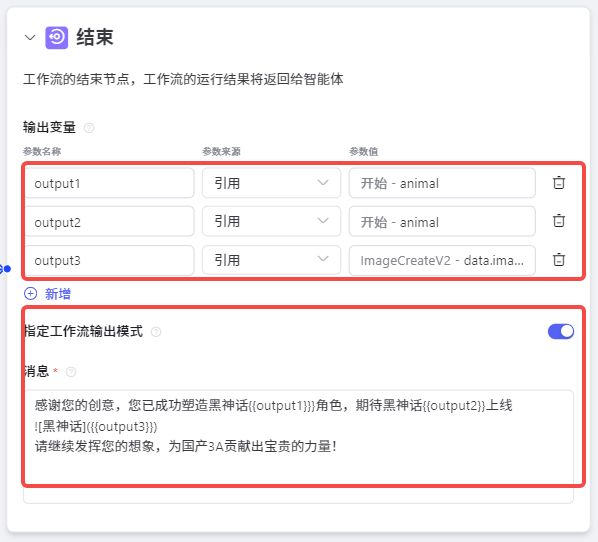The height and width of the screenshot is (542, 598).
Task: Collapse the 结束 node with the chevron
Action: (30, 37)
